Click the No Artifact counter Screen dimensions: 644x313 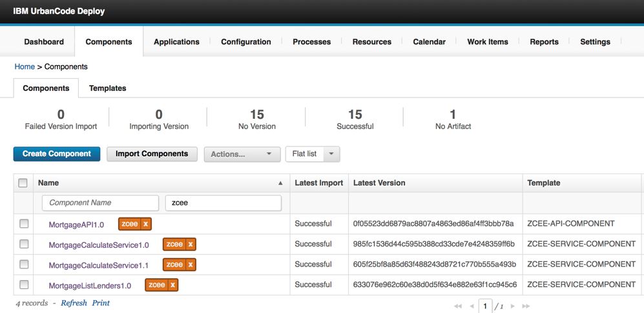point(453,119)
